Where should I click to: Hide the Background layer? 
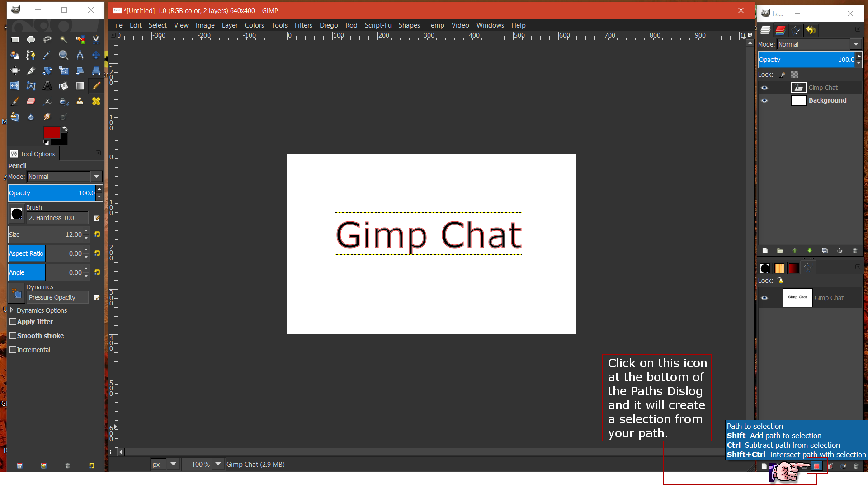[765, 100]
